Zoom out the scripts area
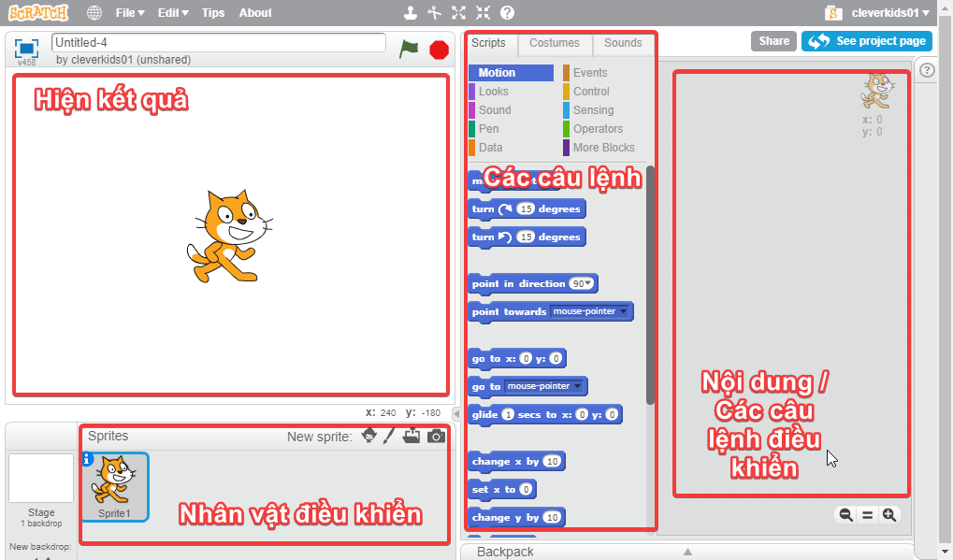 [x=845, y=515]
